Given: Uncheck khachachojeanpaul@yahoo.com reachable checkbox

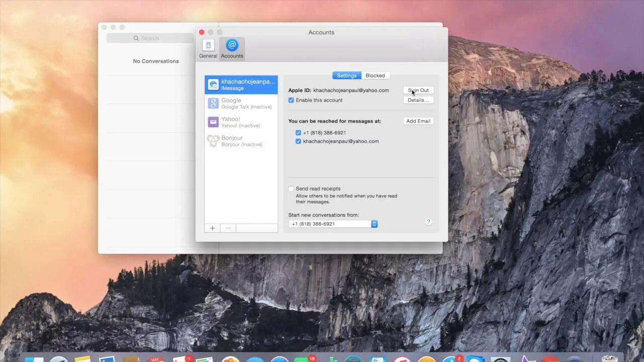Looking at the screenshot, I should (x=298, y=141).
